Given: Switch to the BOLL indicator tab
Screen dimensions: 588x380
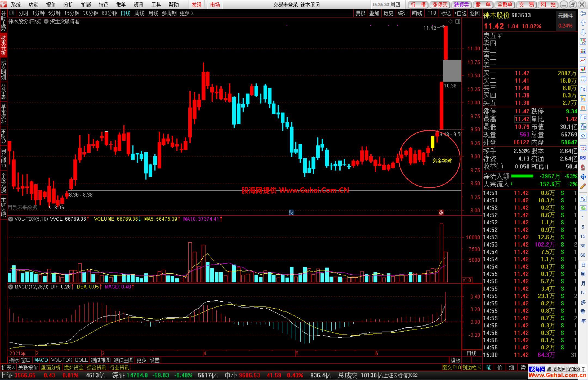Looking at the screenshot, I should click(81, 360).
